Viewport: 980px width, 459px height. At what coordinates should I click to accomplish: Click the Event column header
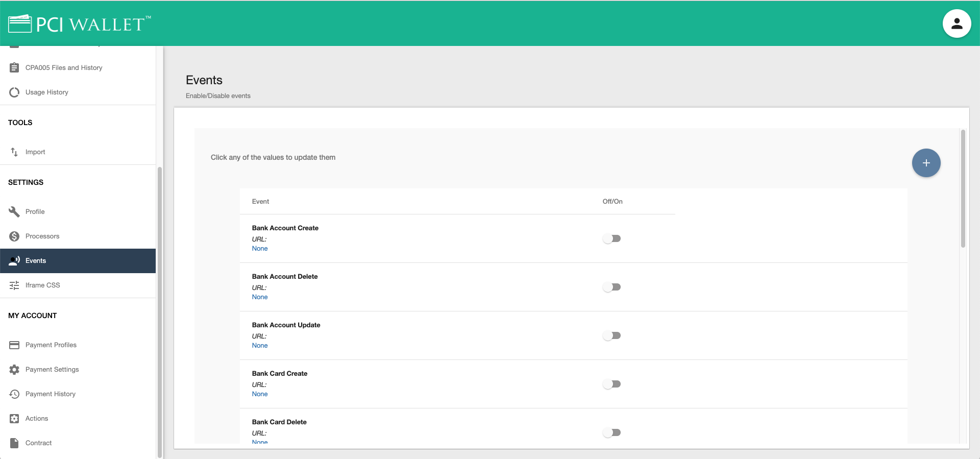[x=260, y=201]
